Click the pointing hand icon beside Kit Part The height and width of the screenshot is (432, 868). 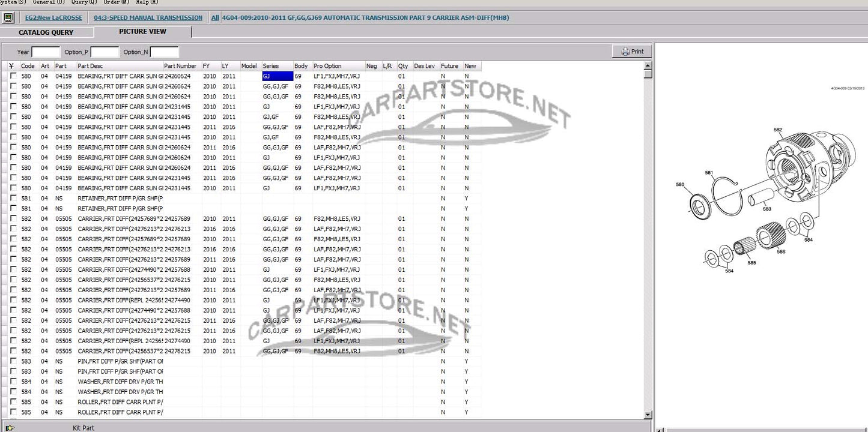(x=10, y=428)
